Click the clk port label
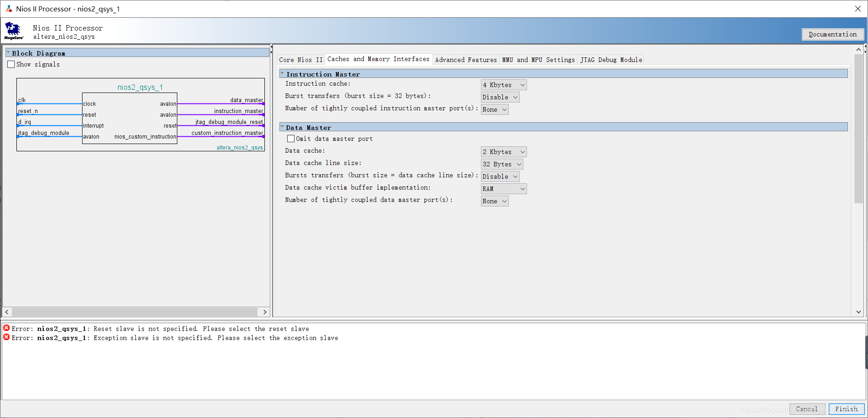 [x=22, y=100]
